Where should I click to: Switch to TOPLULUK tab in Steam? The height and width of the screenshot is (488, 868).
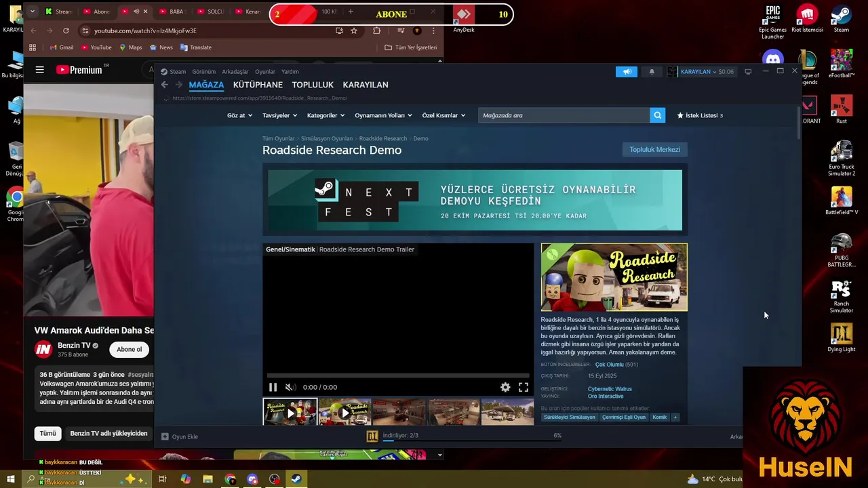(x=313, y=85)
